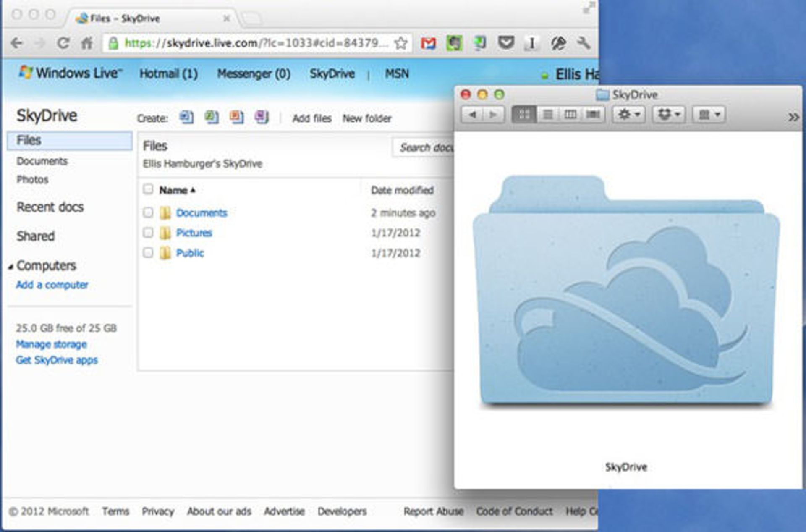806x532 pixels.
Task: Click the green arrow extension icon
Action: pos(479,42)
